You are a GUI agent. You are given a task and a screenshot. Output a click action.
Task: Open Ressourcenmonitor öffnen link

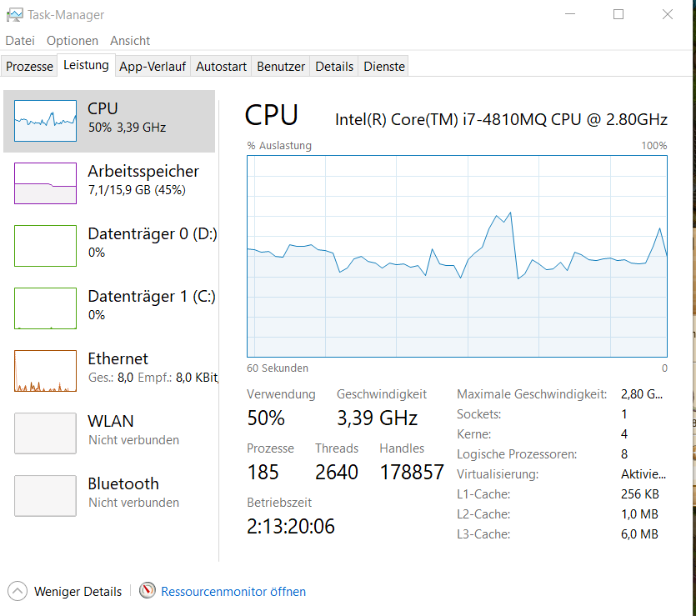point(233,592)
